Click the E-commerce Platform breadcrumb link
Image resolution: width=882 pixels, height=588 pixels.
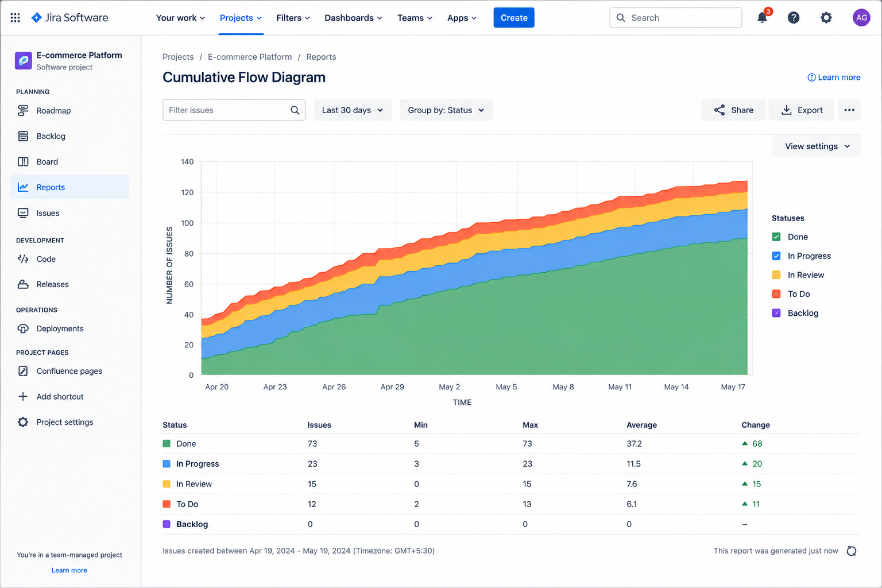pos(250,57)
